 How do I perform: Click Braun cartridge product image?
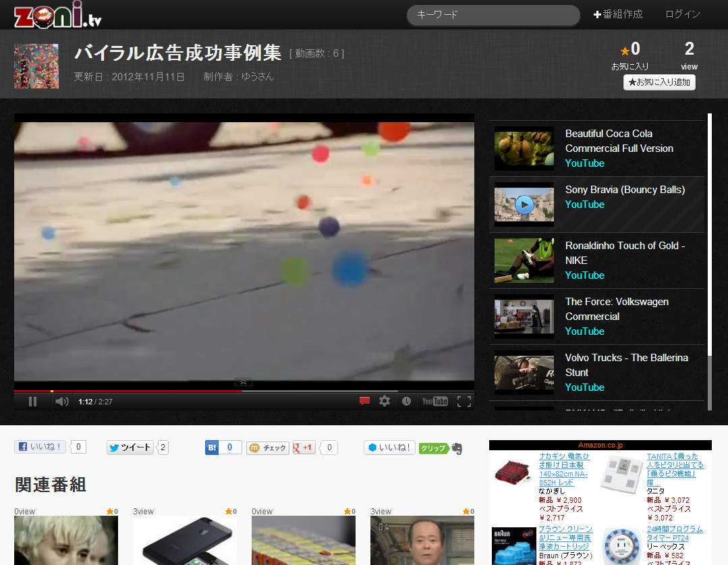pyautogui.click(x=514, y=546)
